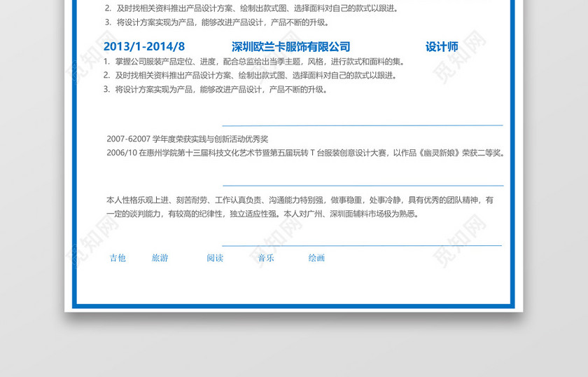Select company name 深圳欧兰卡服饰有限公司
Screen dimensions: 588x377
coord(291,46)
